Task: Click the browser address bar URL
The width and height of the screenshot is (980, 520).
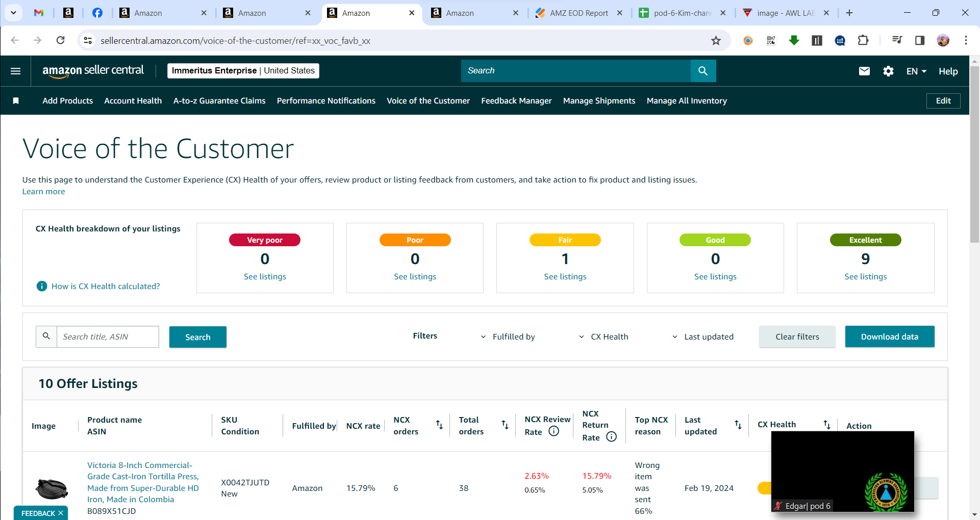Action: coord(235,41)
